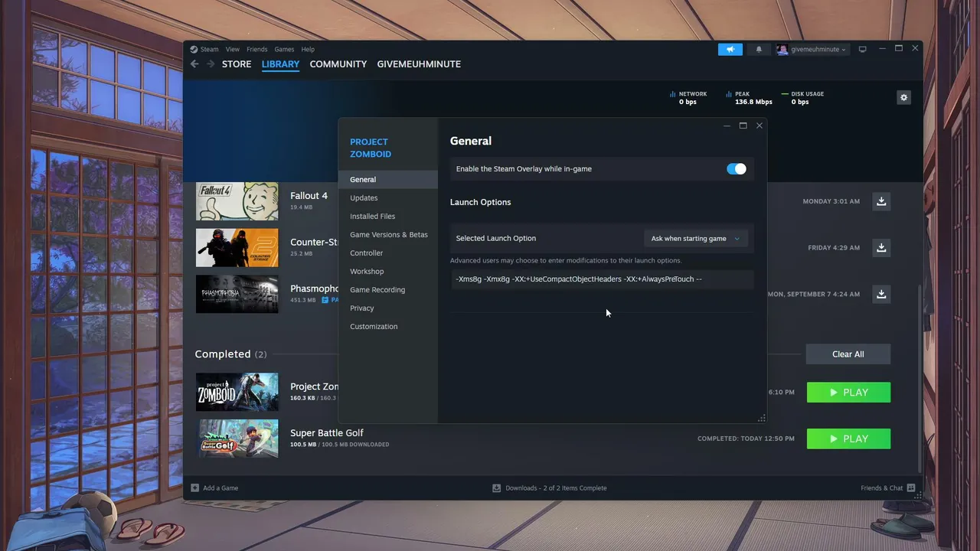Play Super Battle Golf

(x=848, y=439)
